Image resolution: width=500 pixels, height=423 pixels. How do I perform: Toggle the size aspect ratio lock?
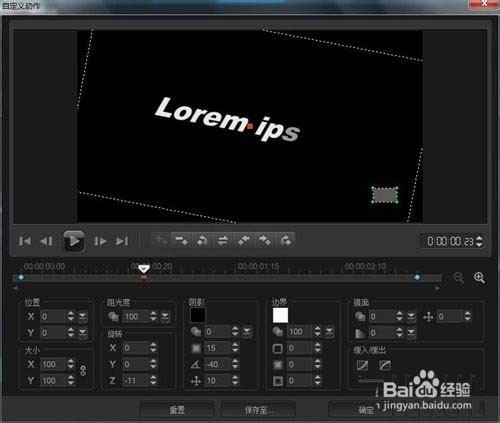pos(83,371)
